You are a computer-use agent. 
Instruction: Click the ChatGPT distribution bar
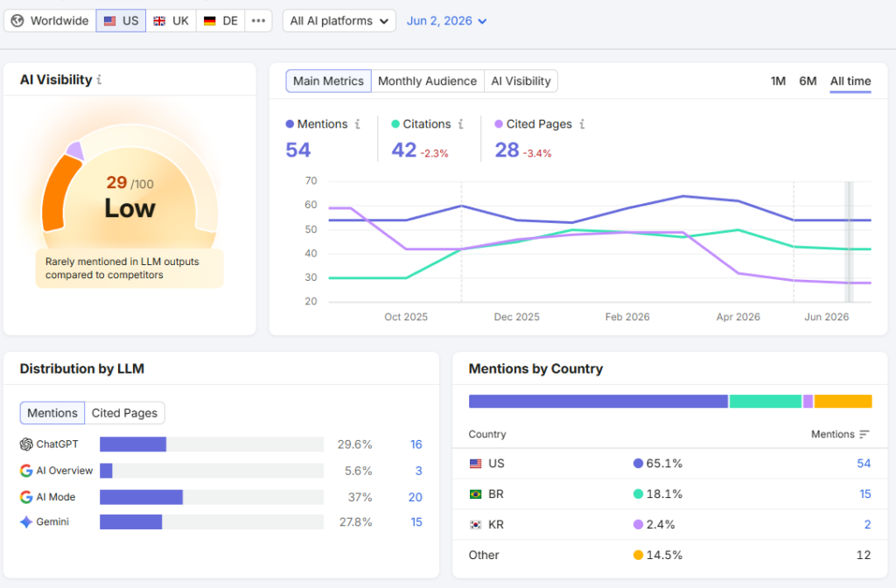tap(133, 444)
